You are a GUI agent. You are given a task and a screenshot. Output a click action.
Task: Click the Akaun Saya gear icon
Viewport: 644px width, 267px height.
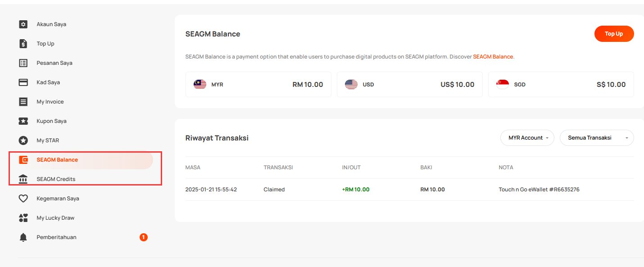[x=23, y=24]
